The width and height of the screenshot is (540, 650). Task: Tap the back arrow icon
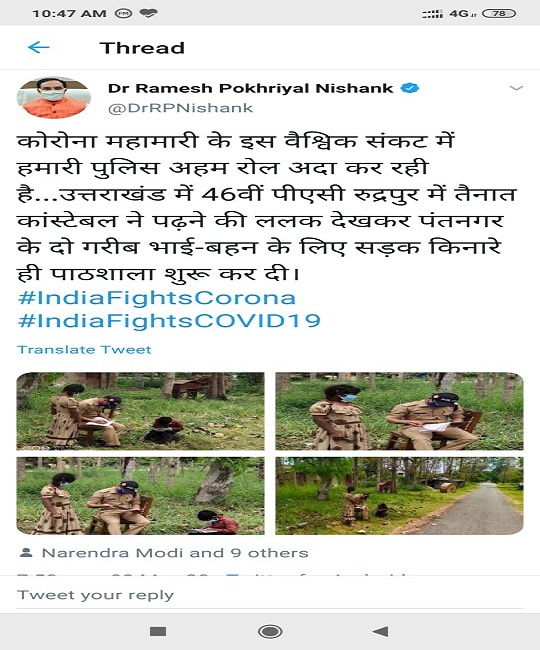click(39, 48)
